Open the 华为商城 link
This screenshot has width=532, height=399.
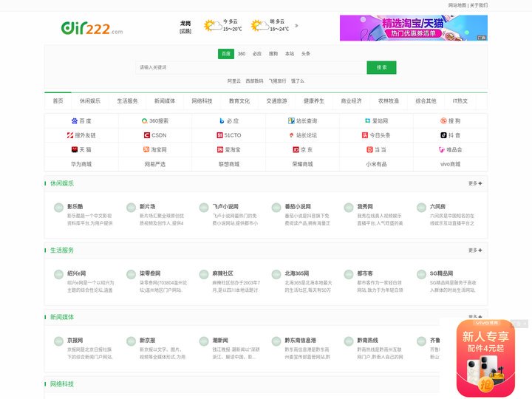pos(81,164)
